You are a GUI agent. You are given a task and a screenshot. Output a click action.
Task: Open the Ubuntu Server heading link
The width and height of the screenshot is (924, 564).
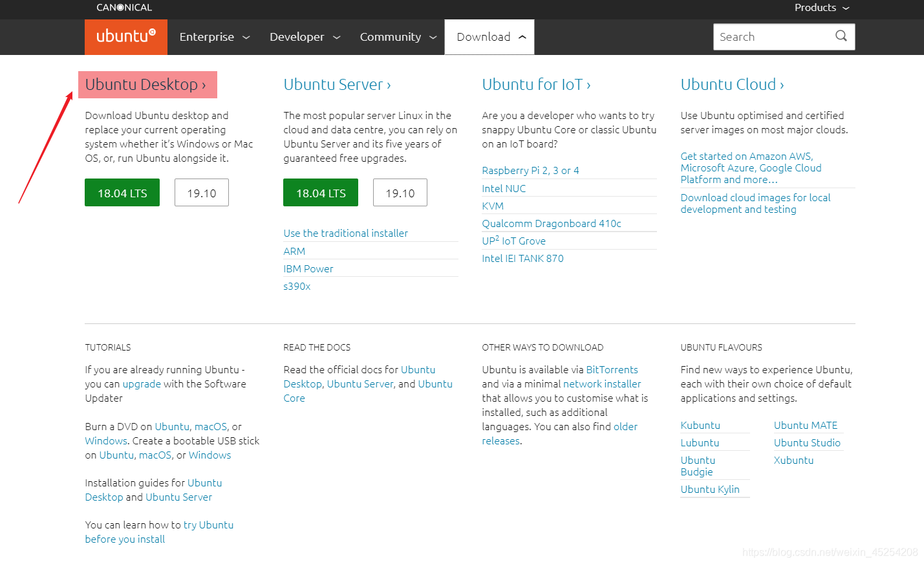pos(337,85)
